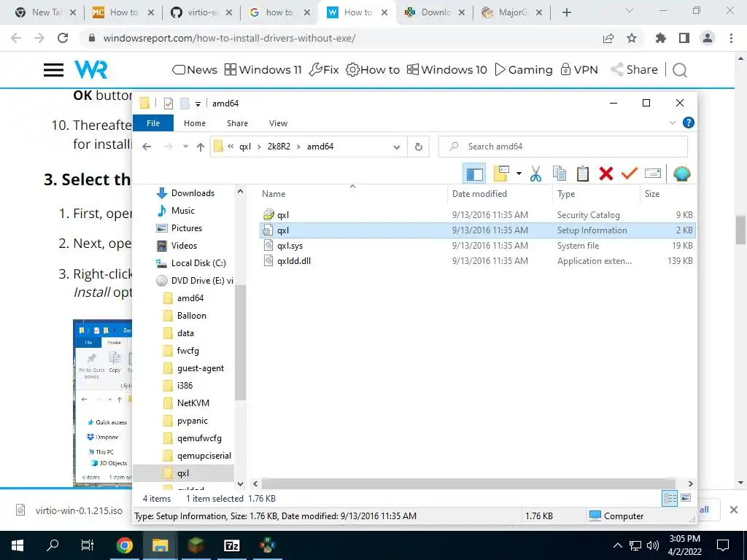This screenshot has height=560, width=747.
Task: Open the Explorer File ribbon tab
Action: [153, 123]
